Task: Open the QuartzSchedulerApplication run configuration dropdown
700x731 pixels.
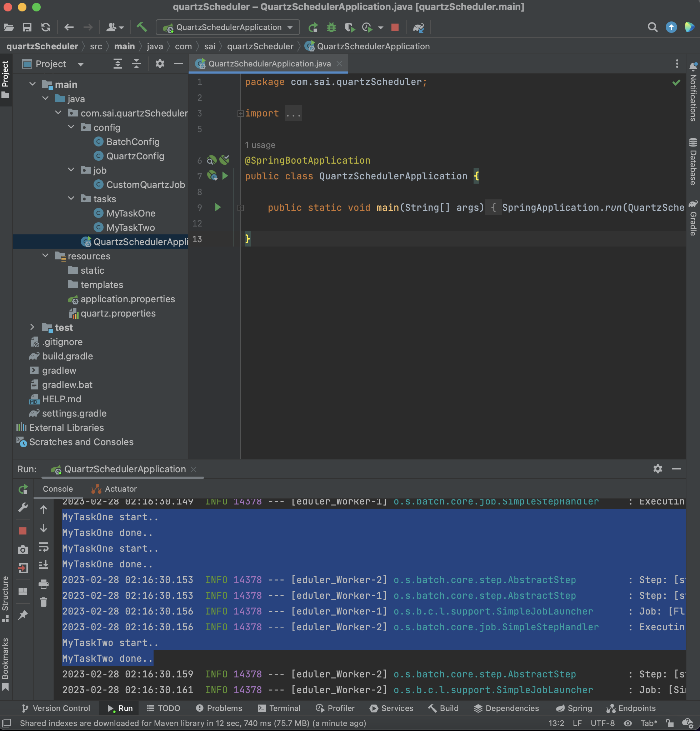Action: 290,27
